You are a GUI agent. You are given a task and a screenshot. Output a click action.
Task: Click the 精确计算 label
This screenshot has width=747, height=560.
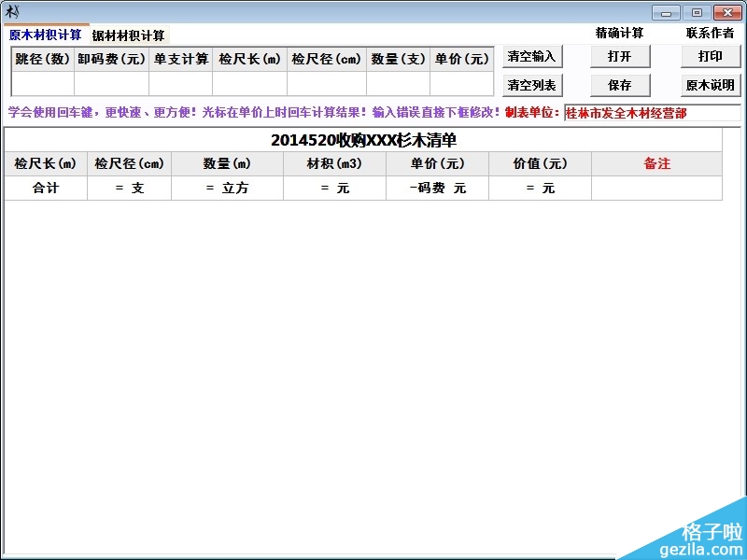pyautogui.click(x=619, y=33)
